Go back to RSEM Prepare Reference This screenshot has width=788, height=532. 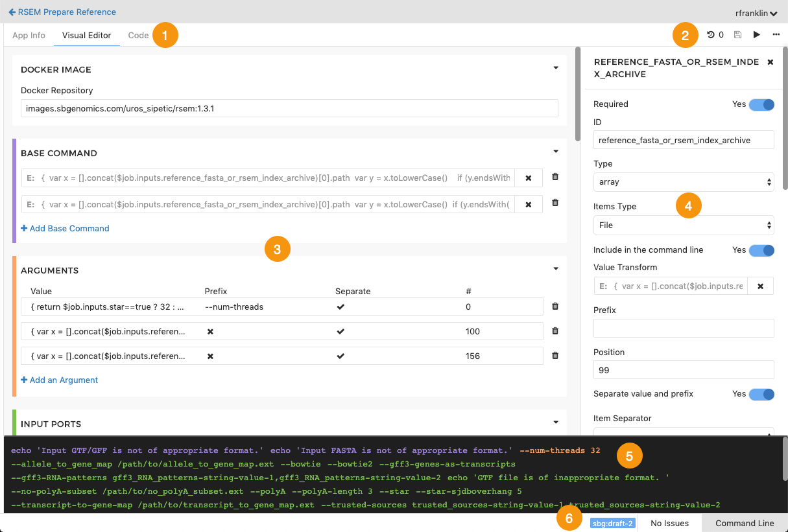pos(62,12)
